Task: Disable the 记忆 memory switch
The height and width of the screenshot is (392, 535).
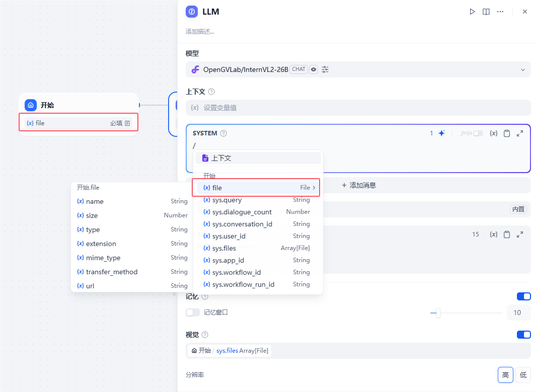Action: click(x=524, y=296)
